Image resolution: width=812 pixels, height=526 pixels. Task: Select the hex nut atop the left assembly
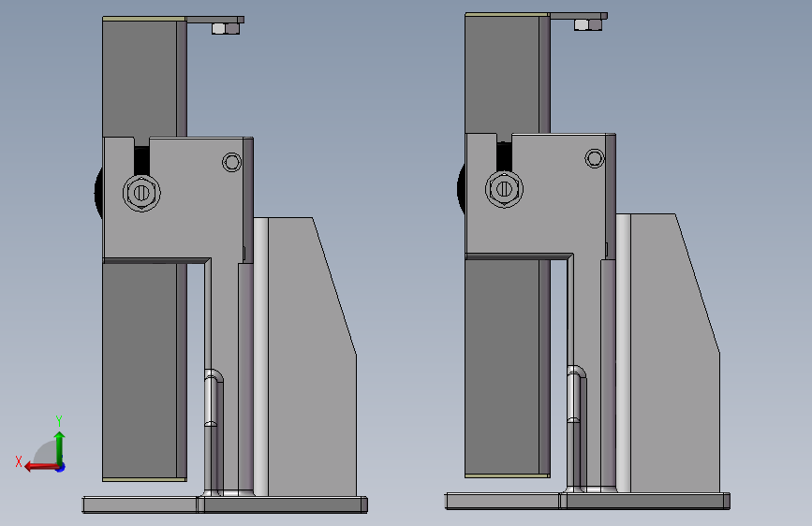pos(226,28)
